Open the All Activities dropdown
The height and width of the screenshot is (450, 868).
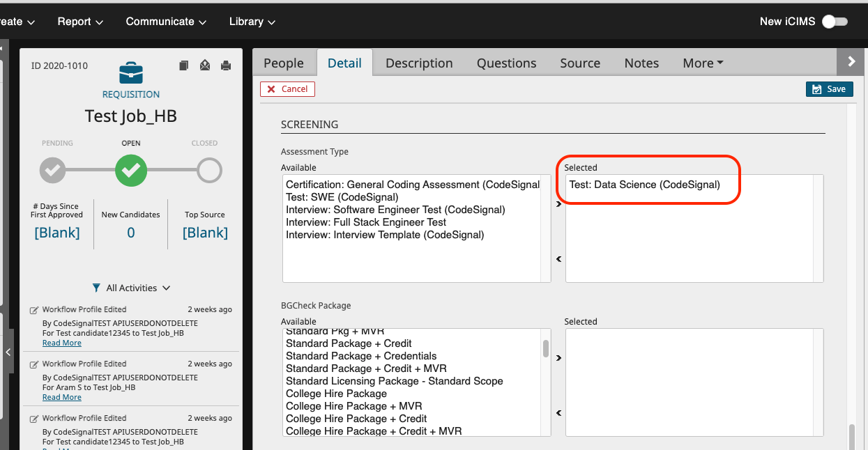click(x=138, y=288)
